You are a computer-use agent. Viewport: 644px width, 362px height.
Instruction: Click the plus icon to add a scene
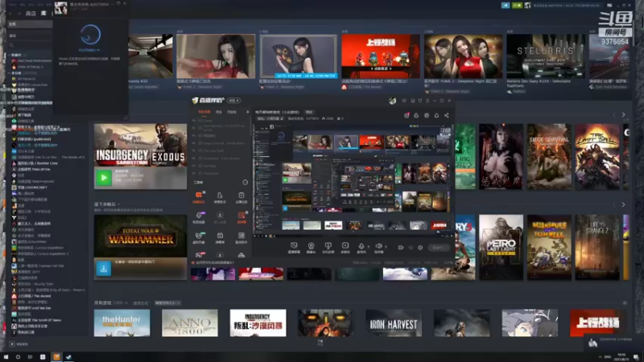coord(247,112)
